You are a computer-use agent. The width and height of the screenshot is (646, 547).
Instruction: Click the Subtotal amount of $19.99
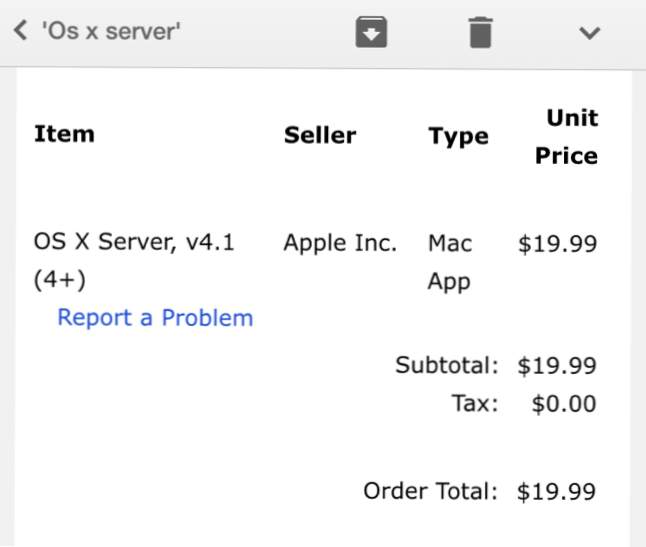pos(557,366)
